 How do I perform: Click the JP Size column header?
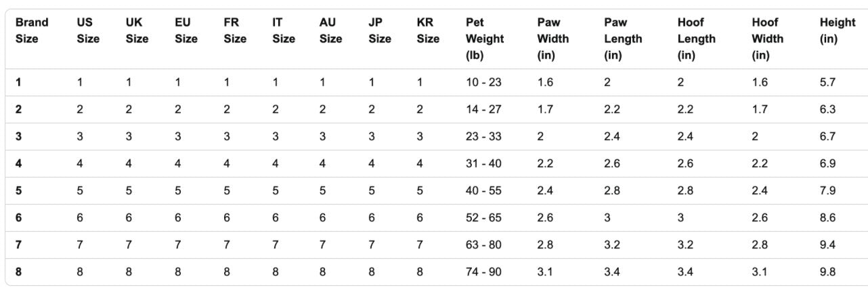(379, 30)
